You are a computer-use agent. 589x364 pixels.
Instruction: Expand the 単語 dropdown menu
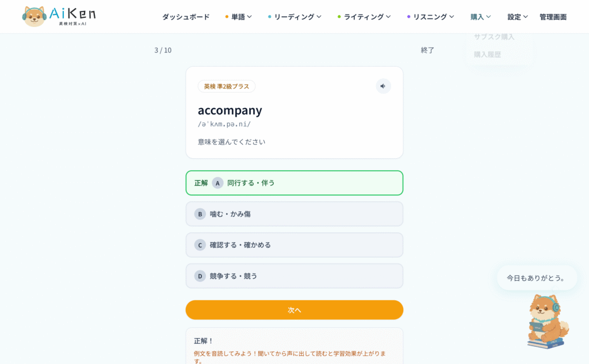[239, 17]
